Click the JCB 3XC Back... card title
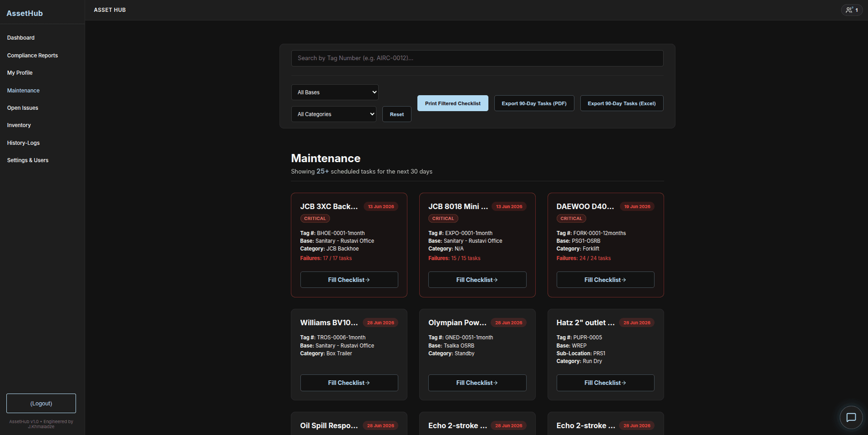The height and width of the screenshot is (435, 868). coord(329,206)
